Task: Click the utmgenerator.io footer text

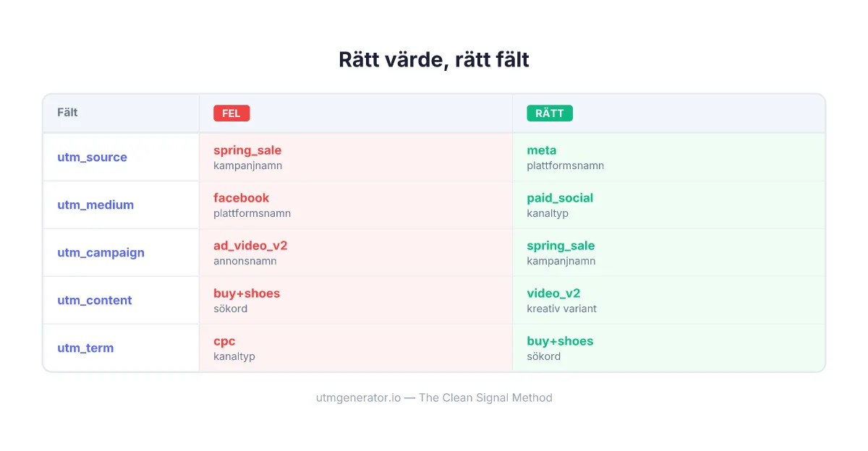Action: 434,398
